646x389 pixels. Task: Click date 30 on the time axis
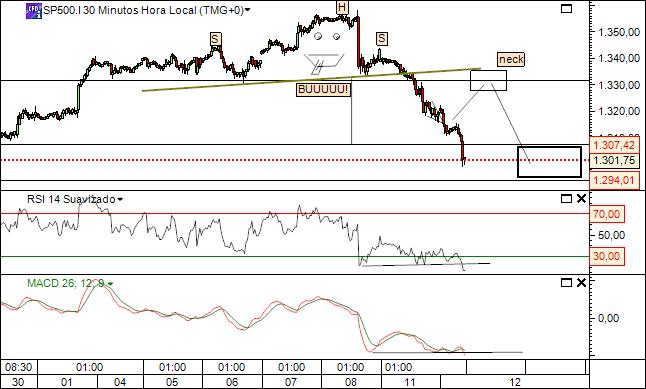pos(18,382)
